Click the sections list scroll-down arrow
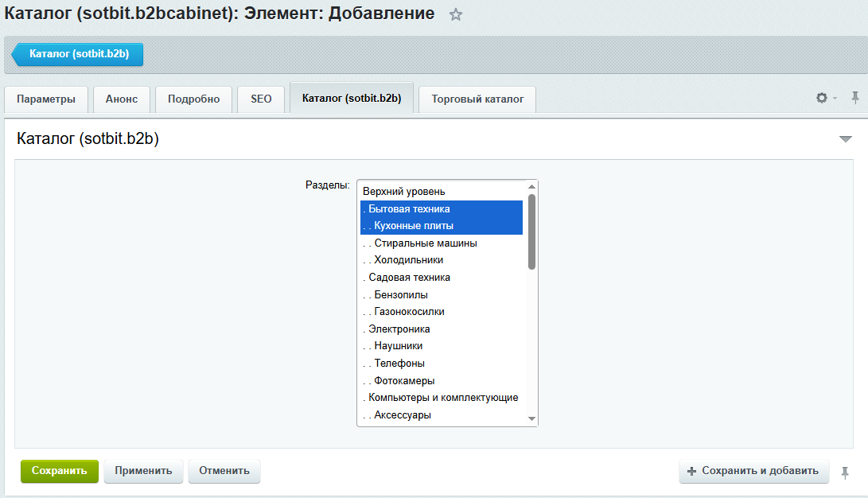Image resolution: width=868 pixels, height=498 pixels. 531,419
